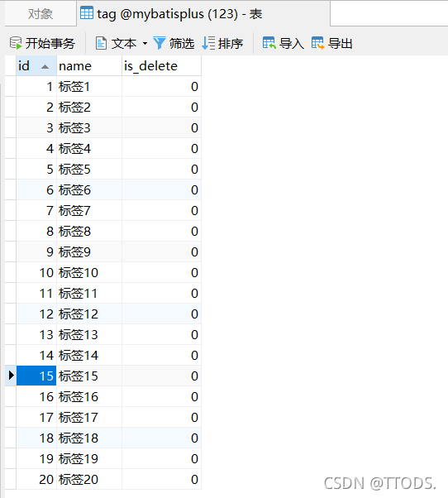The width and height of the screenshot is (448, 498).
Task: Select the tag @mybatisplus table tab
Action: (x=203, y=14)
